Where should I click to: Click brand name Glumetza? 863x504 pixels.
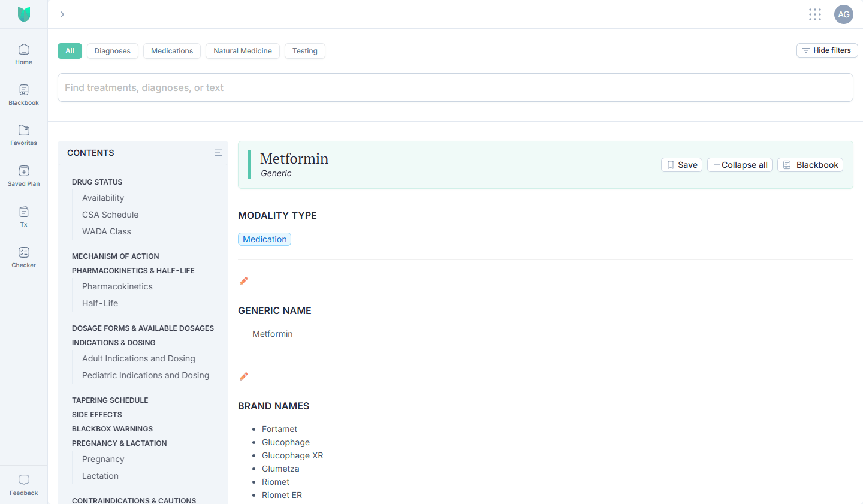tap(280, 469)
